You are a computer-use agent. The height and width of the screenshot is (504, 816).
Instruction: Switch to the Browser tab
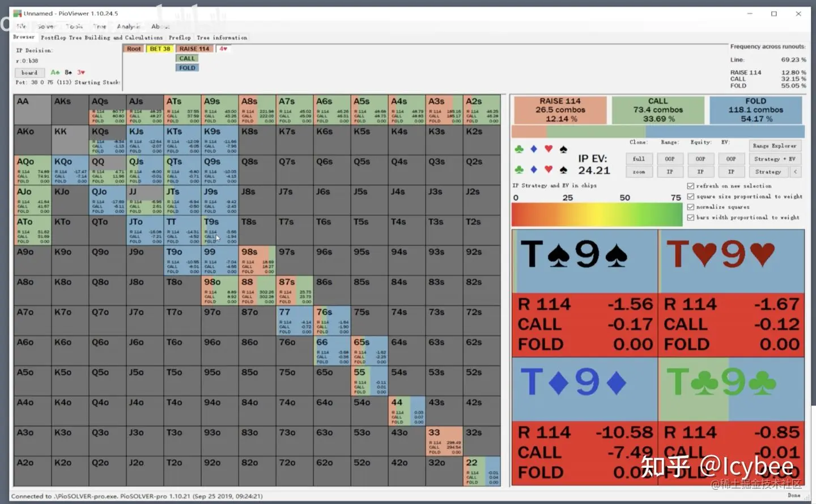tap(24, 37)
